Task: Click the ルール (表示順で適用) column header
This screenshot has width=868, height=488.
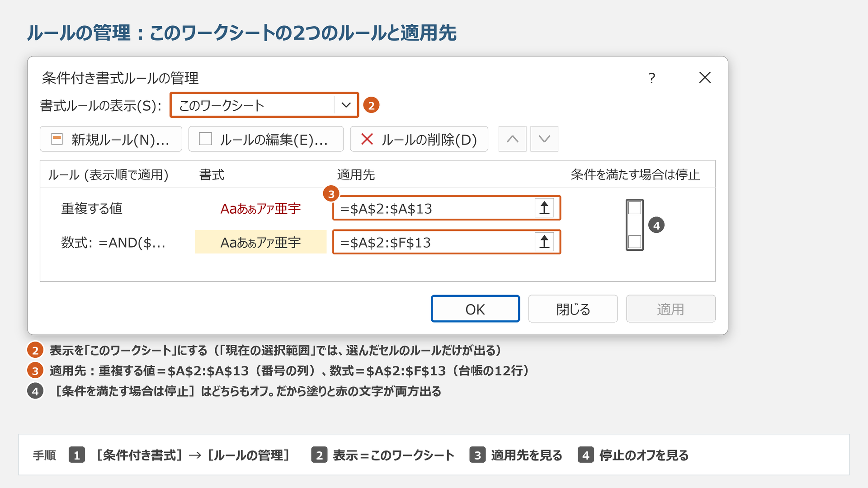Action: [108, 175]
